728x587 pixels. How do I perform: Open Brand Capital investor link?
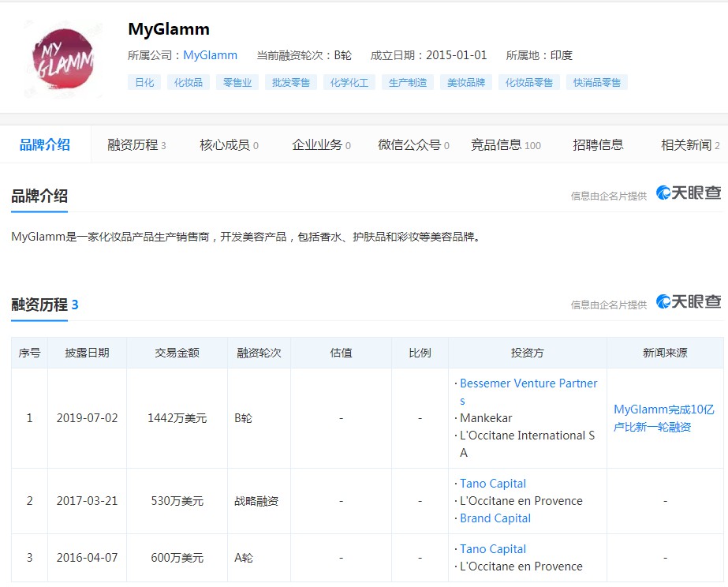click(495, 518)
